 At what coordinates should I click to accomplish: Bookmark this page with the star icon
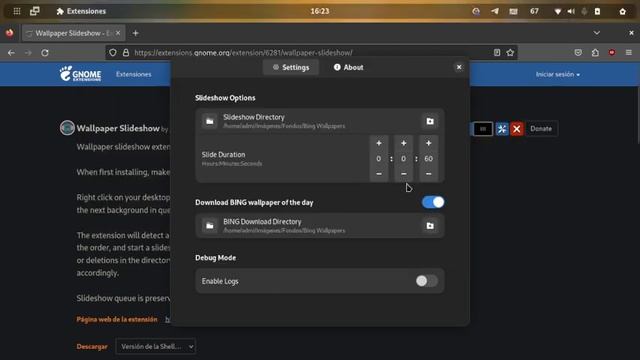coord(510,53)
